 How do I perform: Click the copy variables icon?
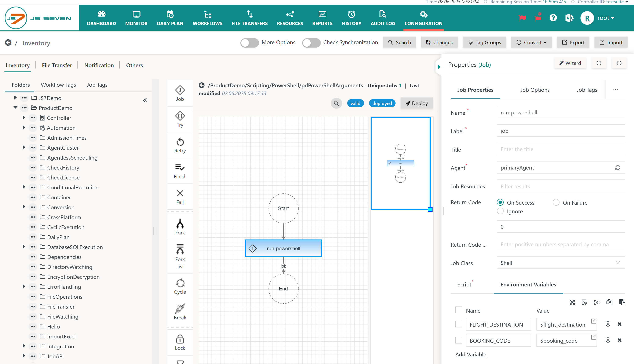tap(609, 302)
